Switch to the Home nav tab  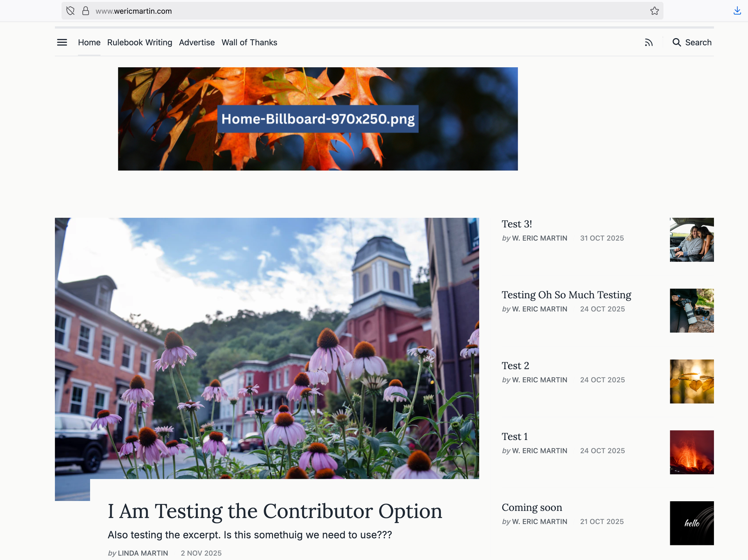pyautogui.click(x=89, y=42)
